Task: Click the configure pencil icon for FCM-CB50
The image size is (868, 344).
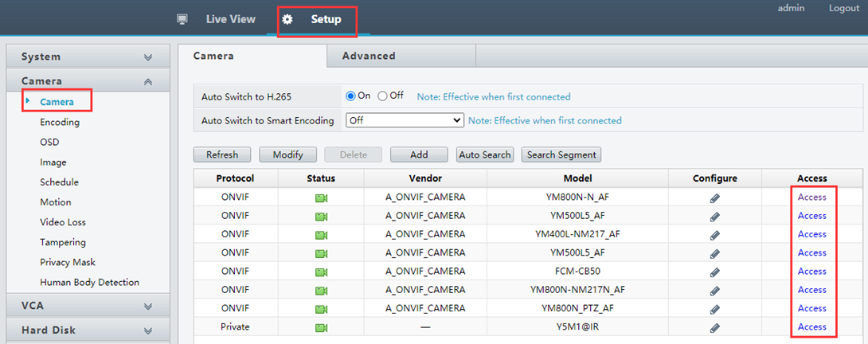Action: coord(715,272)
